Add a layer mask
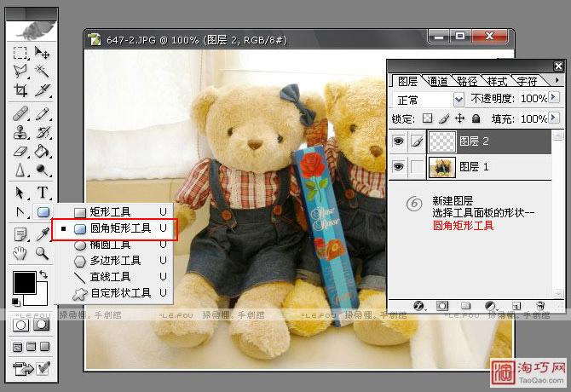This screenshot has width=571, height=392. (x=442, y=306)
